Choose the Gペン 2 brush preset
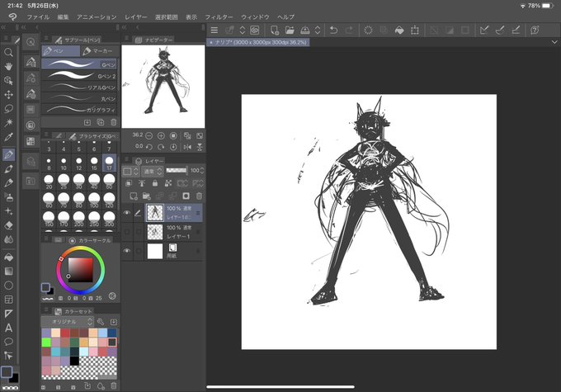The height and width of the screenshot is (392, 561). click(79, 76)
